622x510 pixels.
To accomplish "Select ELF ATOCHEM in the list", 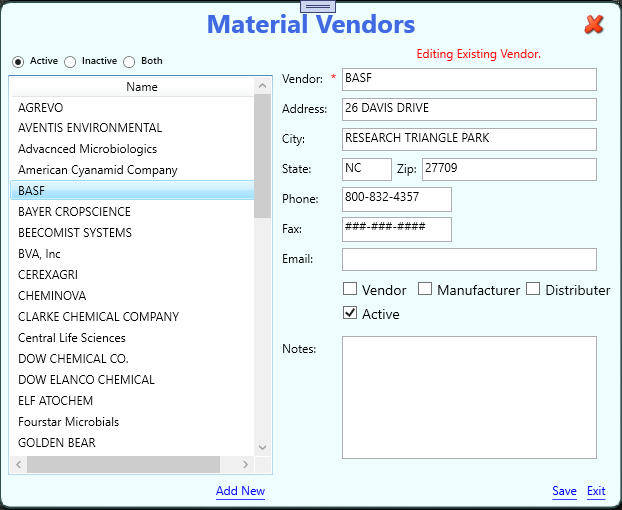I will click(132, 401).
